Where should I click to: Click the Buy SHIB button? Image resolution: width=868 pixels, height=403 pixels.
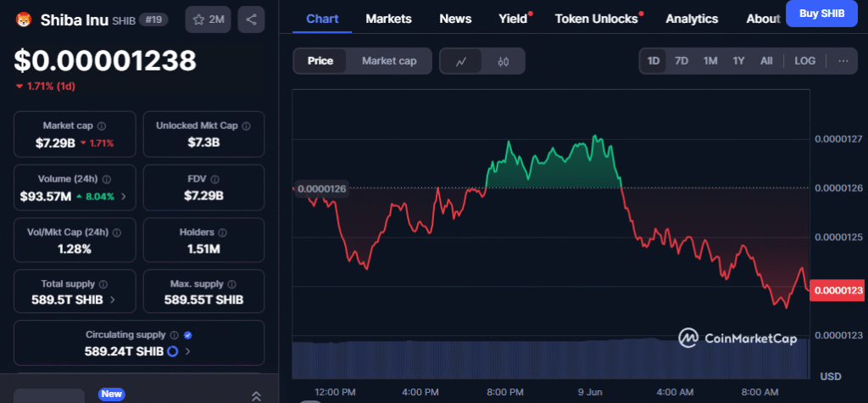pos(821,14)
